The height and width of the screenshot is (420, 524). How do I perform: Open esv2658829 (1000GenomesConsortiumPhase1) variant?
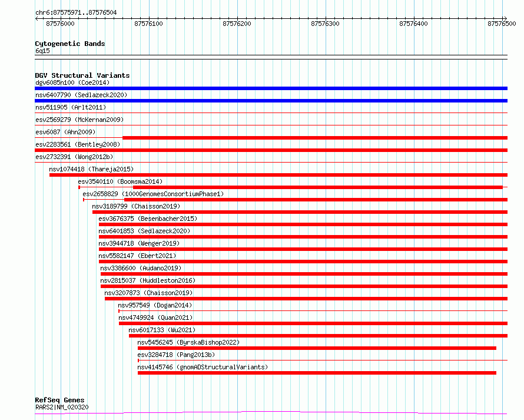153,194
